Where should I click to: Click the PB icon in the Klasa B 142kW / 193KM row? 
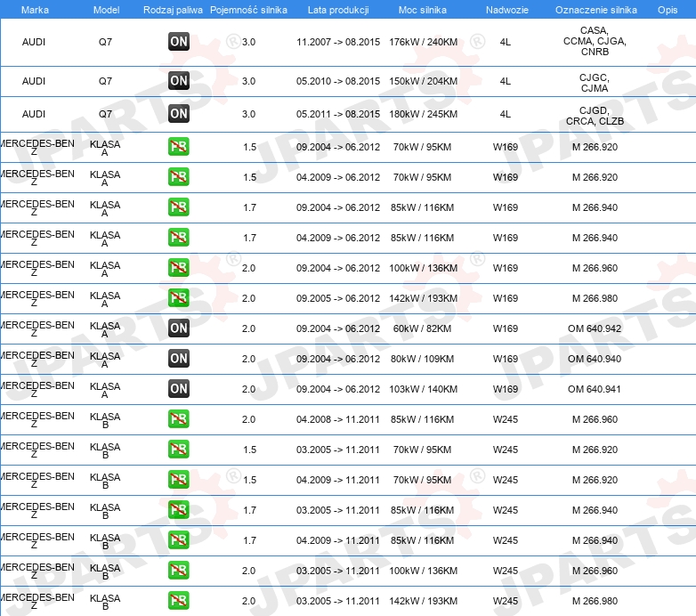[x=179, y=601]
